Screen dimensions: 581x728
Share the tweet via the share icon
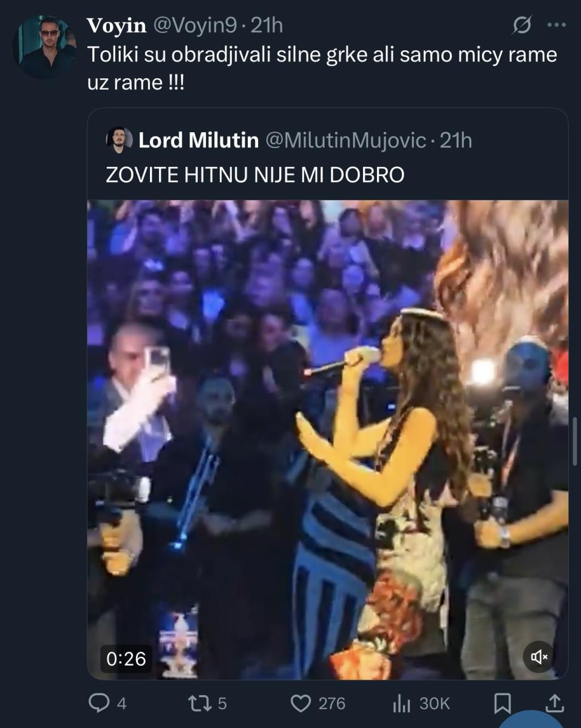pos(554,703)
